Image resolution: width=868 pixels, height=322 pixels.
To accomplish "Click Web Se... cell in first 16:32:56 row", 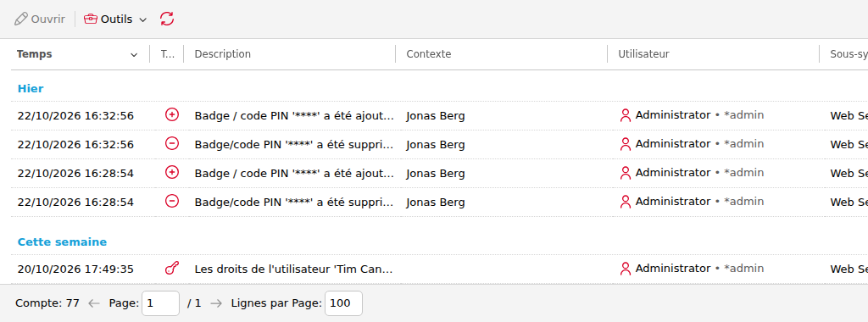I will (x=849, y=116).
